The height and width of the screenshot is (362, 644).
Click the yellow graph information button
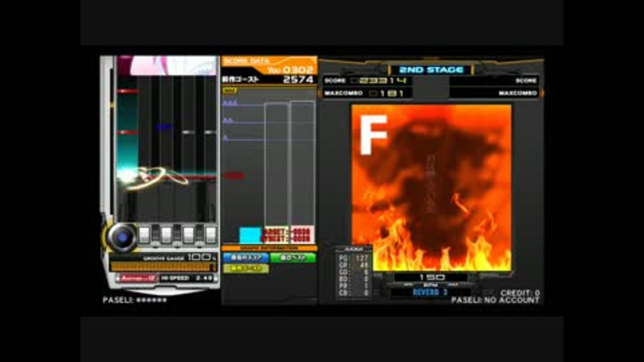tap(246, 268)
